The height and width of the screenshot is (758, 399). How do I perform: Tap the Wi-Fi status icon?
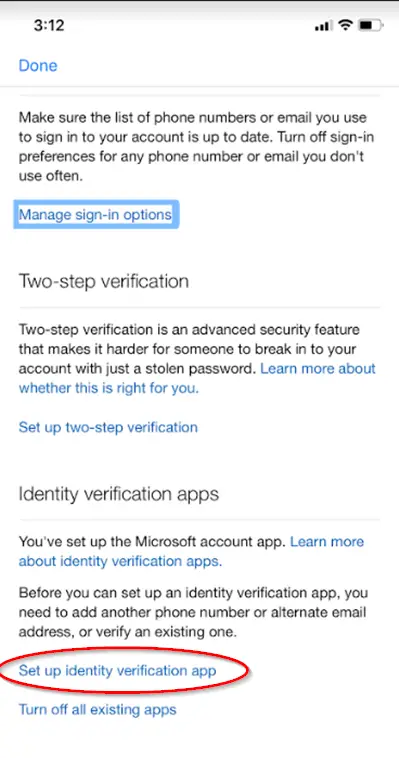tap(345, 25)
